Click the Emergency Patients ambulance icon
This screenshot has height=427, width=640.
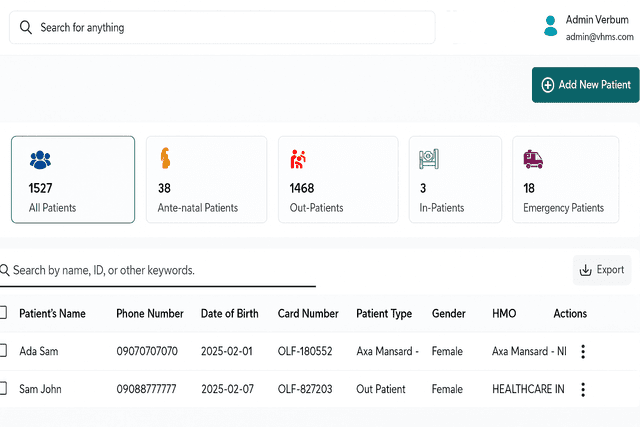click(x=533, y=159)
